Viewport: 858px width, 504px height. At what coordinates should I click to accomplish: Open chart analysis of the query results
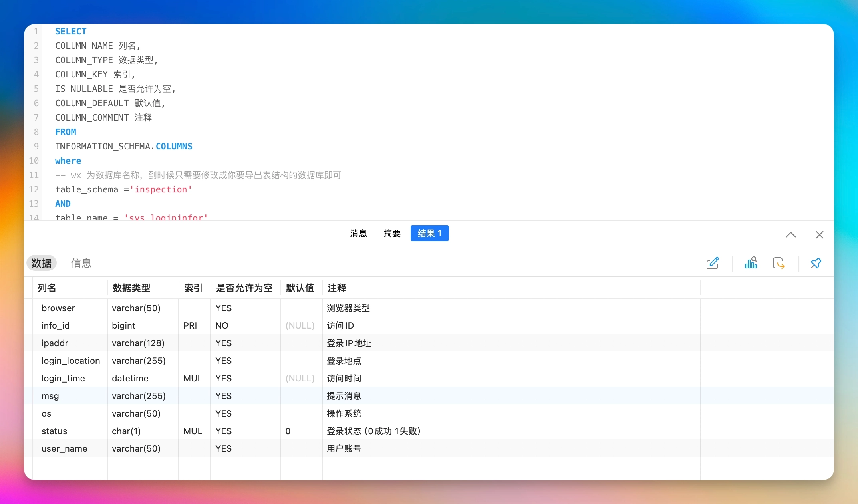tap(751, 263)
